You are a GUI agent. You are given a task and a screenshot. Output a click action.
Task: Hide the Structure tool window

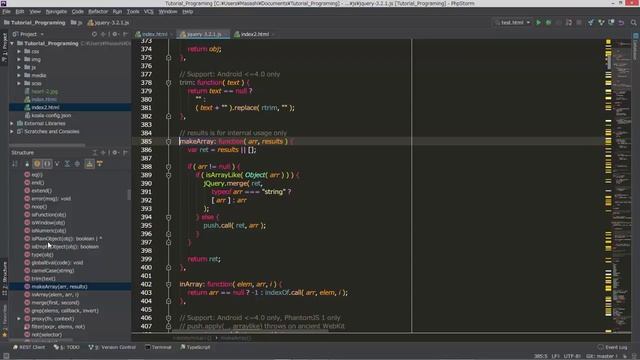(x=125, y=152)
